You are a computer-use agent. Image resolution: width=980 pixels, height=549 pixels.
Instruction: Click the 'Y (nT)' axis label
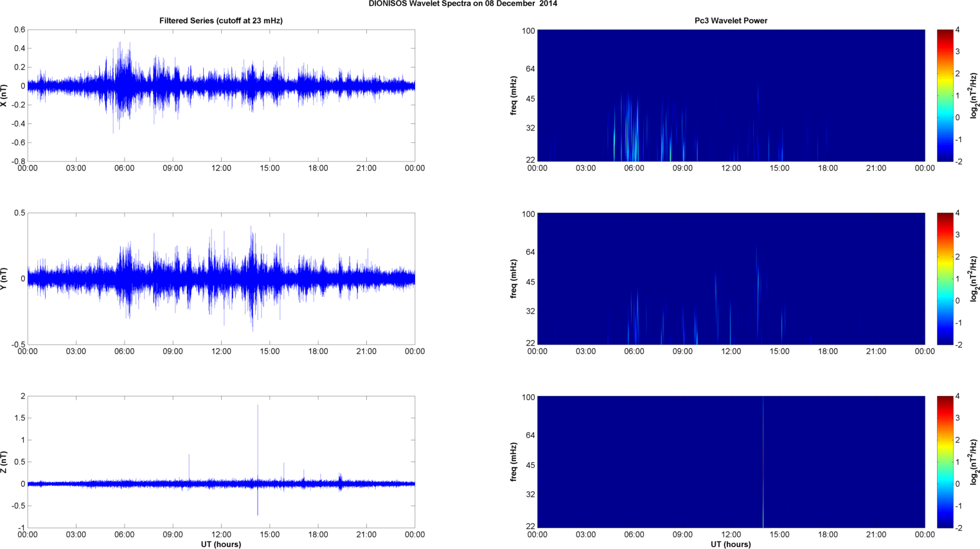click(x=4, y=279)
